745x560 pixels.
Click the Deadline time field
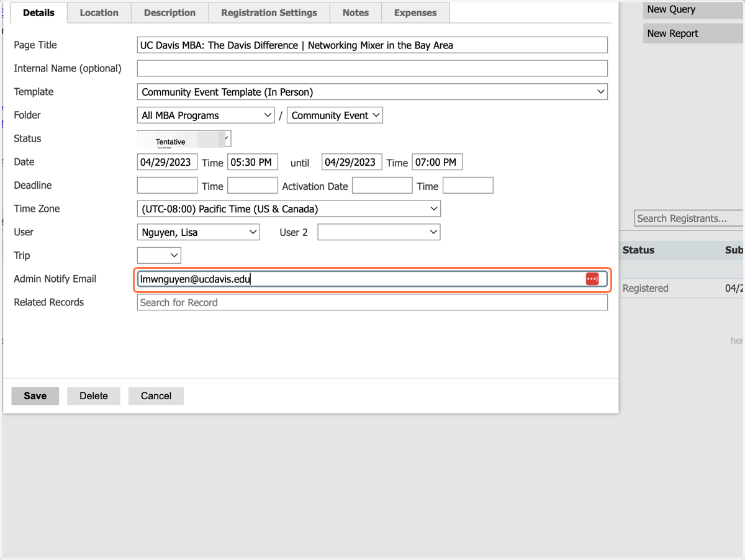pyautogui.click(x=253, y=186)
